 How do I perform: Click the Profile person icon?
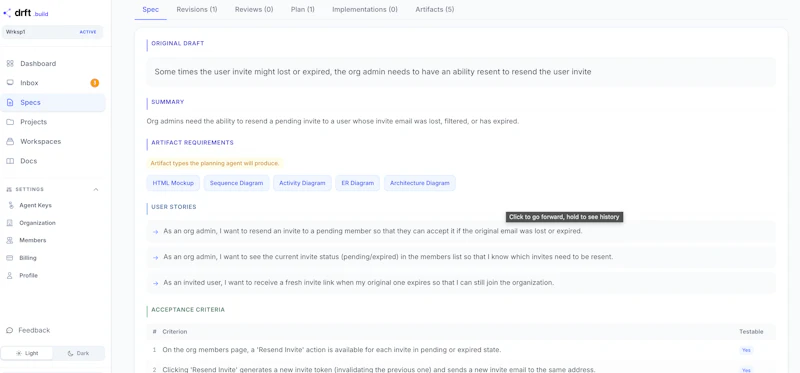[10, 276]
